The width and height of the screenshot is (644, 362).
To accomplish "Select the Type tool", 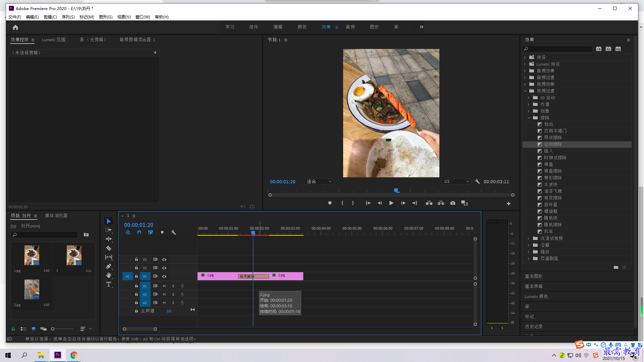I will click(109, 285).
